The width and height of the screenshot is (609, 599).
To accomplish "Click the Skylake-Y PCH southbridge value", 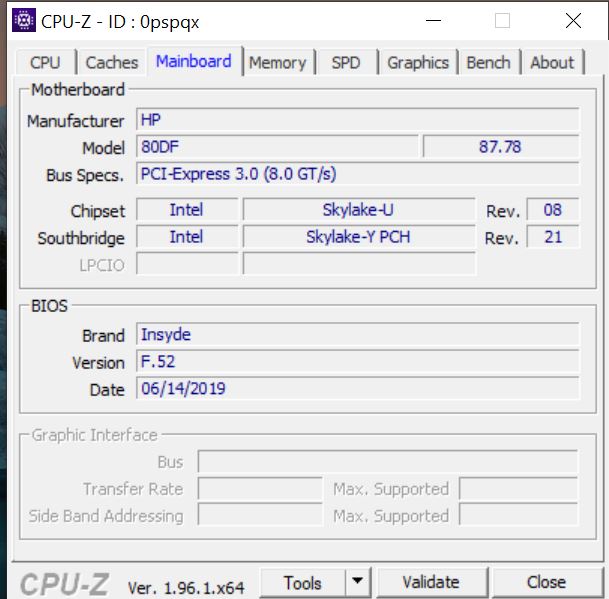I will [x=359, y=237].
